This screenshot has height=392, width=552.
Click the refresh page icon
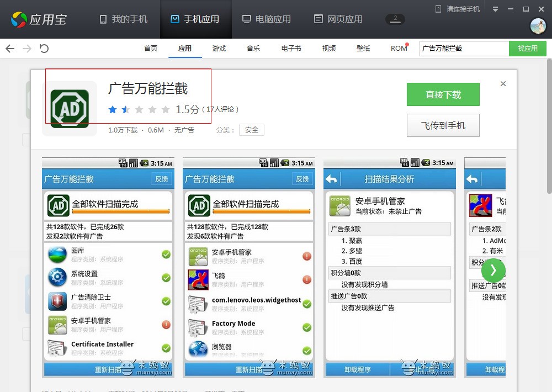click(44, 49)
